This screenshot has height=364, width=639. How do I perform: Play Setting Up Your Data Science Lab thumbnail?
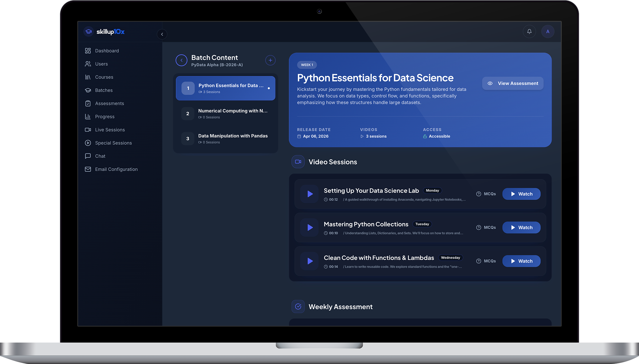click(x=309, y=194)
